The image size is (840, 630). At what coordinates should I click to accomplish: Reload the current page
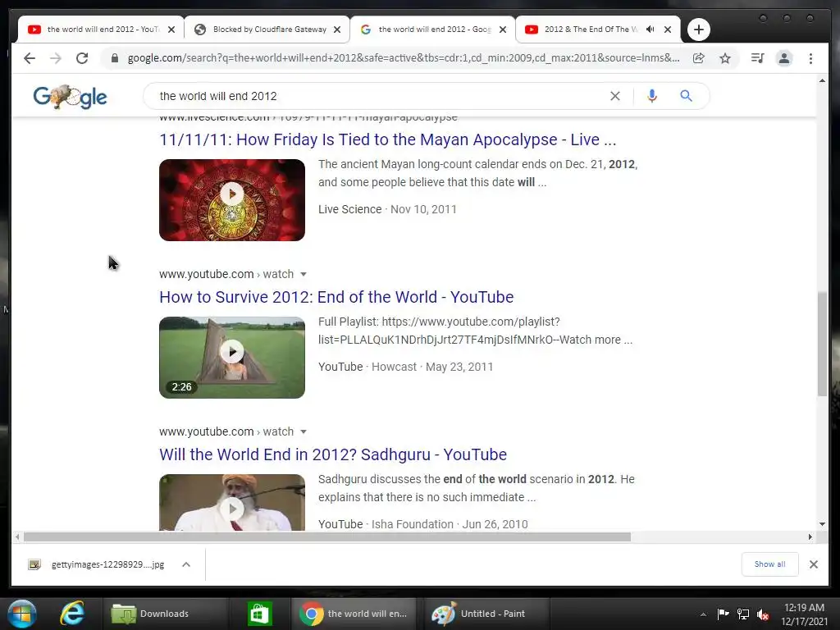82,58
